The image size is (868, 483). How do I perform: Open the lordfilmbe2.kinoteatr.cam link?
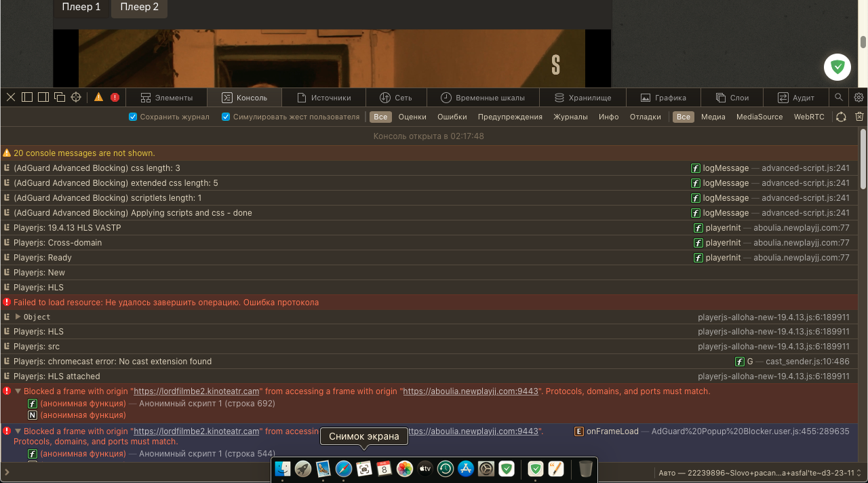click(196, 391)
